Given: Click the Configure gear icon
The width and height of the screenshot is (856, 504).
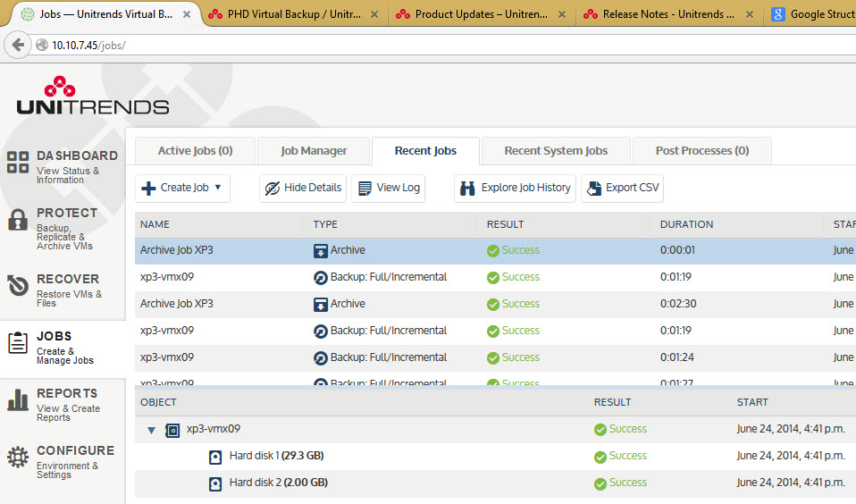Looking at the screenshot, I should coord(18,457).
